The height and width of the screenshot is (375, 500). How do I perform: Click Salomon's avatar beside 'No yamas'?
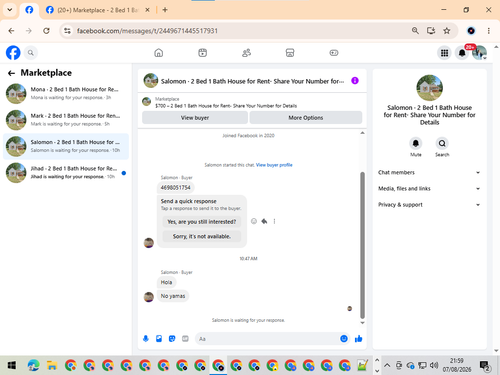click(149, 297)
